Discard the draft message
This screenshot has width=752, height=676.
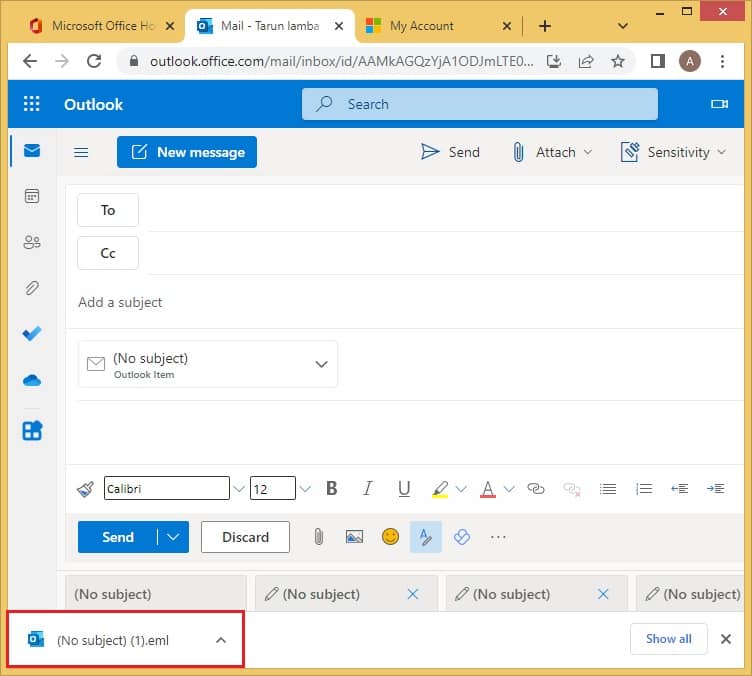click(x=245, y=537)
